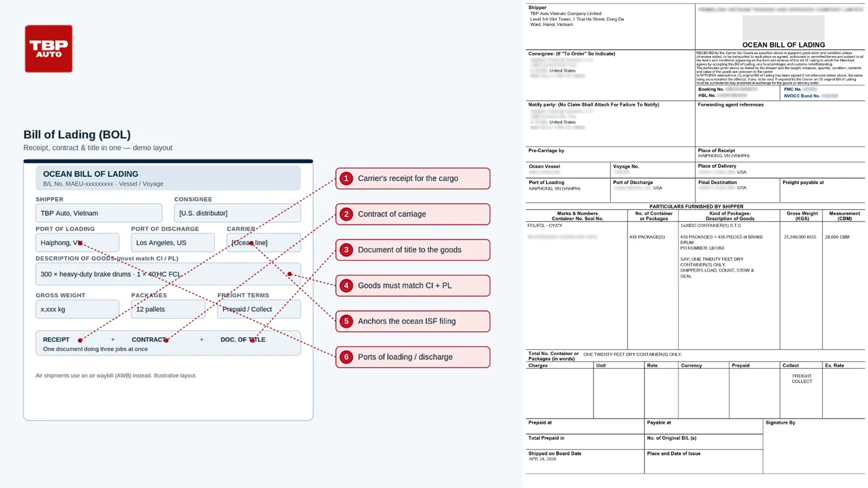Click the 'Carrier's receipt for the cargo' callout
The width and height of the screenshot is (868, 488).
click(x=412, y=178)
